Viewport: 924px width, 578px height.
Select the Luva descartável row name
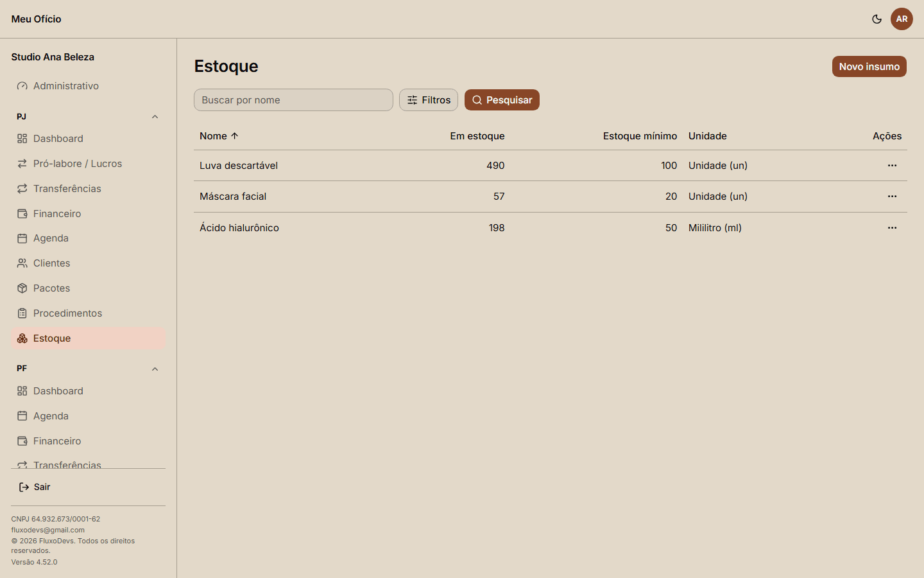[239, 166]
